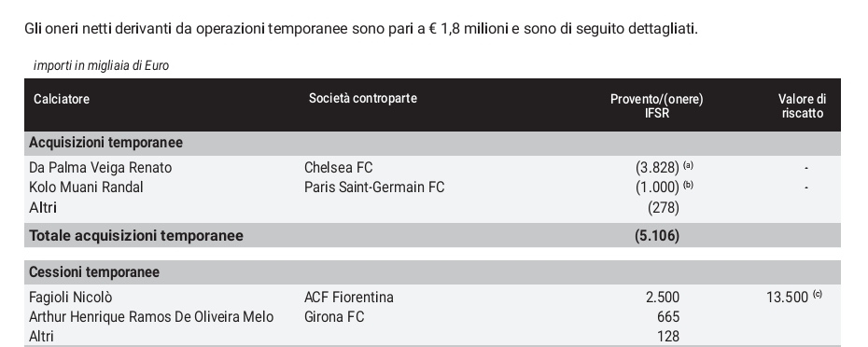Image resolution: width=868 pixels, height=347 pixels.
Task: Select the Cessioni temporanee section row
Action: tap(432, 272)
